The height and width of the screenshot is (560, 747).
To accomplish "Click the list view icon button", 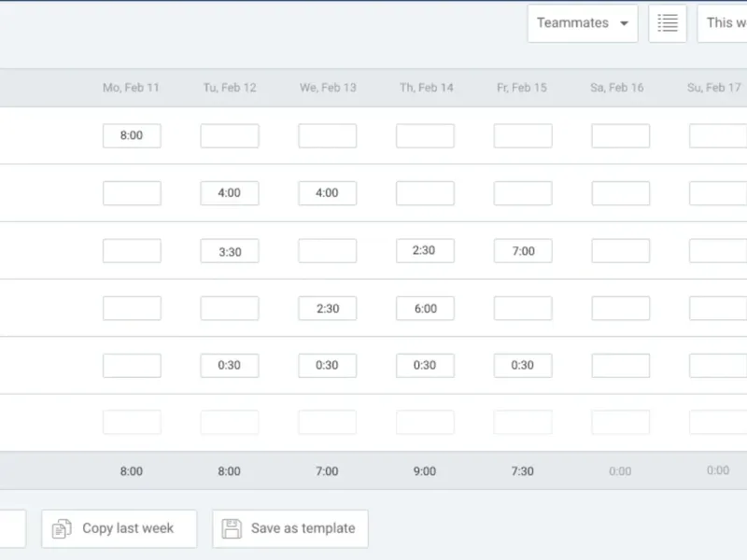I will [668, 23].
